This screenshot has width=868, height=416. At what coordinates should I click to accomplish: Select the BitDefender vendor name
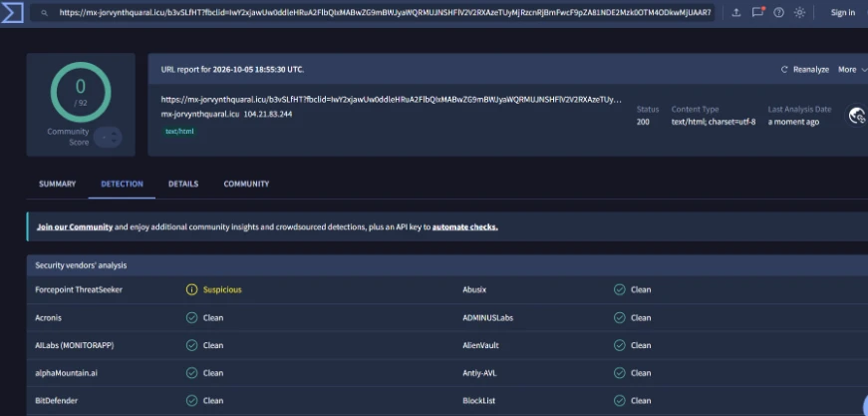(x=57, y=400)
